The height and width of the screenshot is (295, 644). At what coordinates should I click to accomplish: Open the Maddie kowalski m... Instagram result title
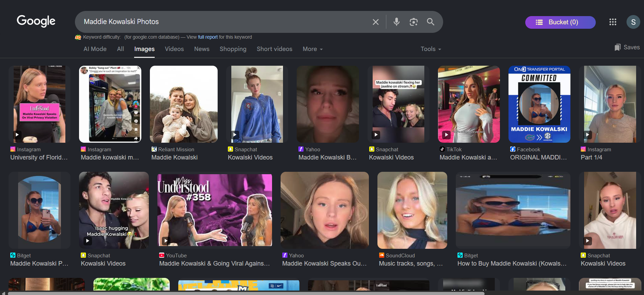(110, 157)
